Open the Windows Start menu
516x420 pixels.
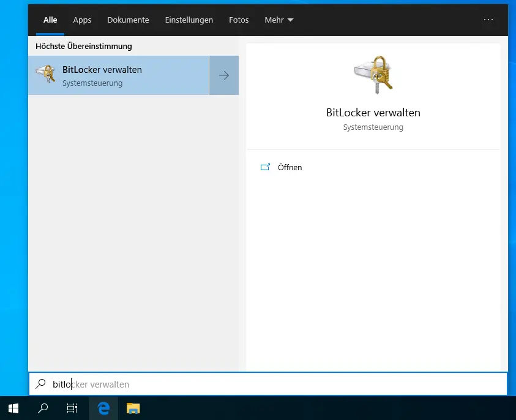pos(13,408)
